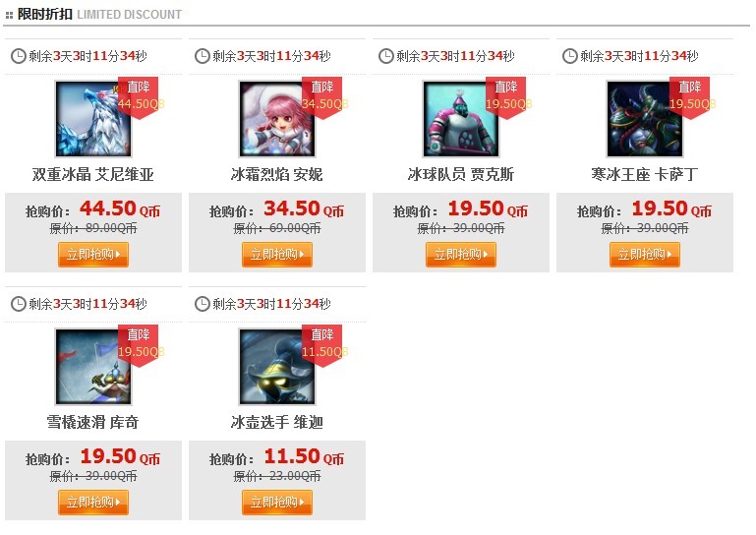Open the 雪橇速滑 库奇 skin thumbnail
This screenshot has width=756, height=535.
click(93, 367)
